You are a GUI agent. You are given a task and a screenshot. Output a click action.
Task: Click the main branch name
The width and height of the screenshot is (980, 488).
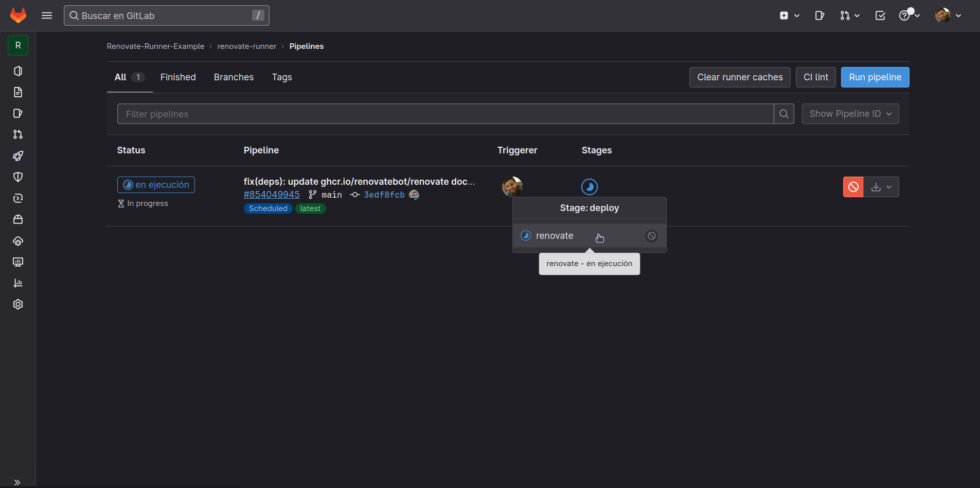(x=331, y=195)
